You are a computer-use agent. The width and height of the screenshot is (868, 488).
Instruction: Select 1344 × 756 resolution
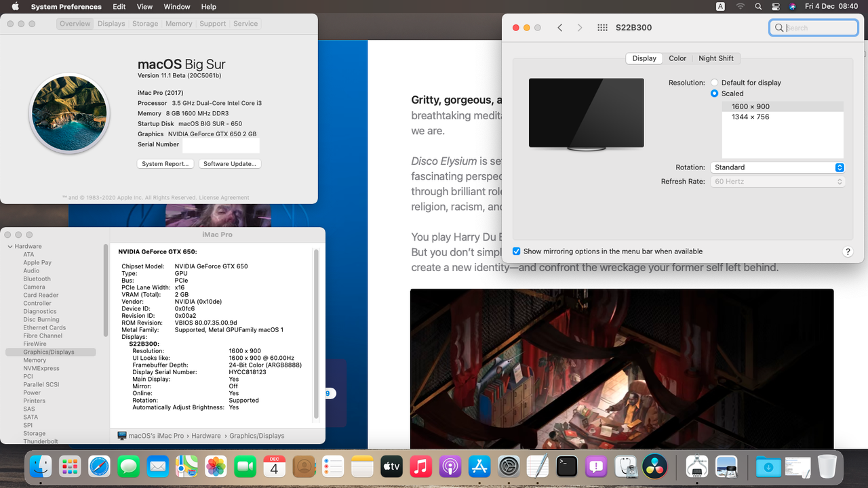pos(783,117)
